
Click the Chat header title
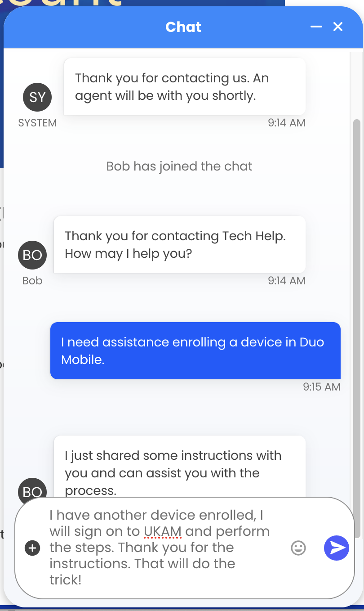(183, 27)
